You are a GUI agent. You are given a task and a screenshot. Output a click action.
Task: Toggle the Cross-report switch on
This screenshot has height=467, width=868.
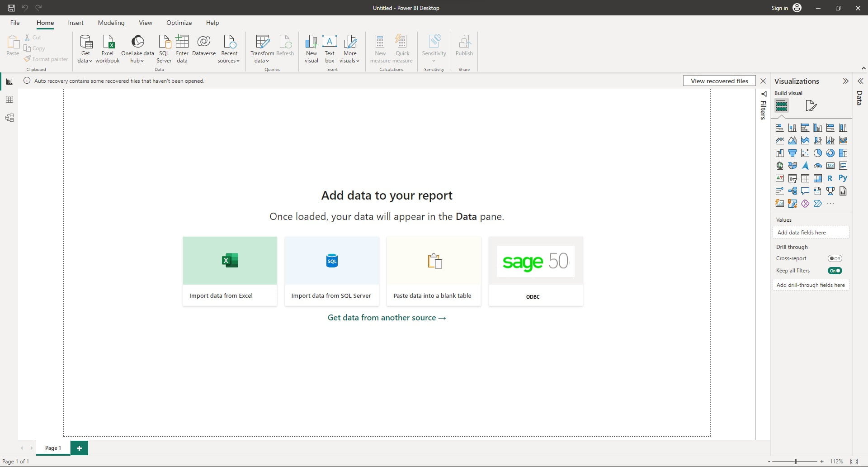pyautogui.click(x=835, y=258)
